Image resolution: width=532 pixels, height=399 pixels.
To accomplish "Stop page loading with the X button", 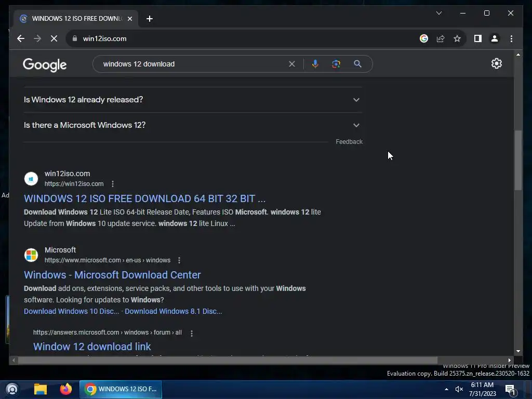I will (54, 38).
